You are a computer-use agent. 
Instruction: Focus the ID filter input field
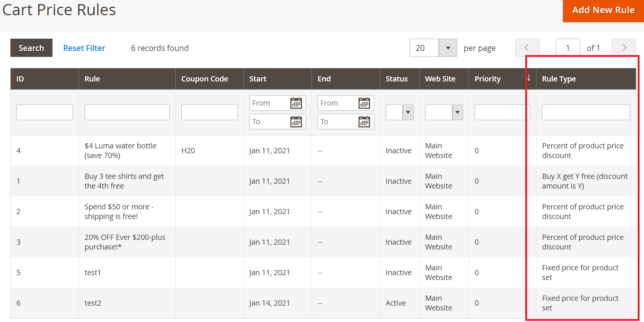point(44,112)
